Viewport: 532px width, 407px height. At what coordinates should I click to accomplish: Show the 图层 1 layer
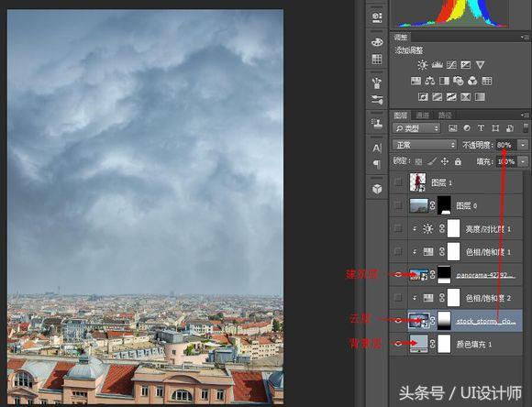pyautogui.click(x=398, y=182)
